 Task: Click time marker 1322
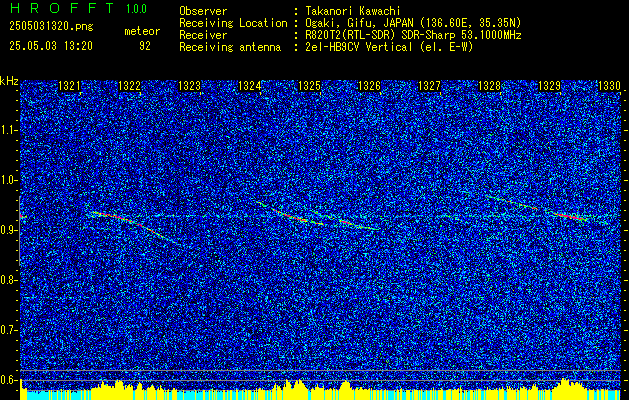tap(130, 86)
